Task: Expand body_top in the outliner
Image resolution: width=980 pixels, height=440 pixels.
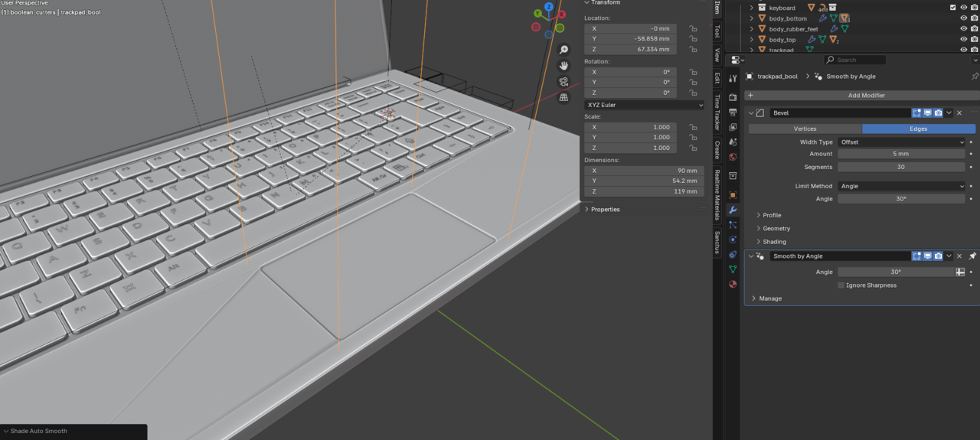Action: [x=752, y=40]
